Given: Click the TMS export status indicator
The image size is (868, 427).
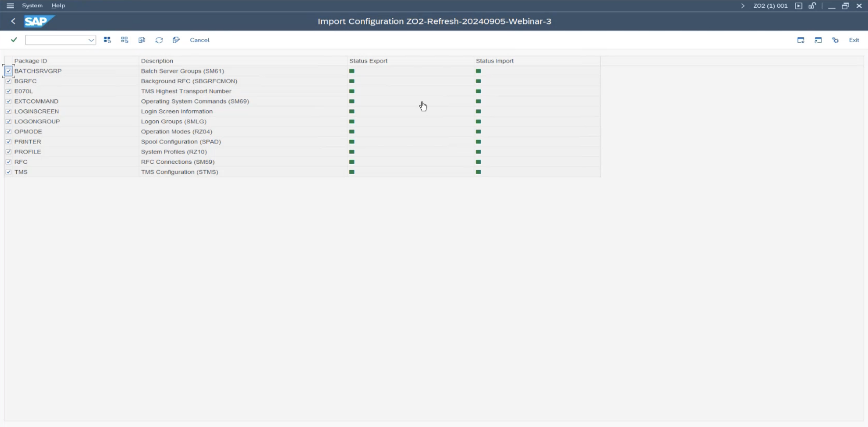Looking at the screenshot, I should [352, 172].
